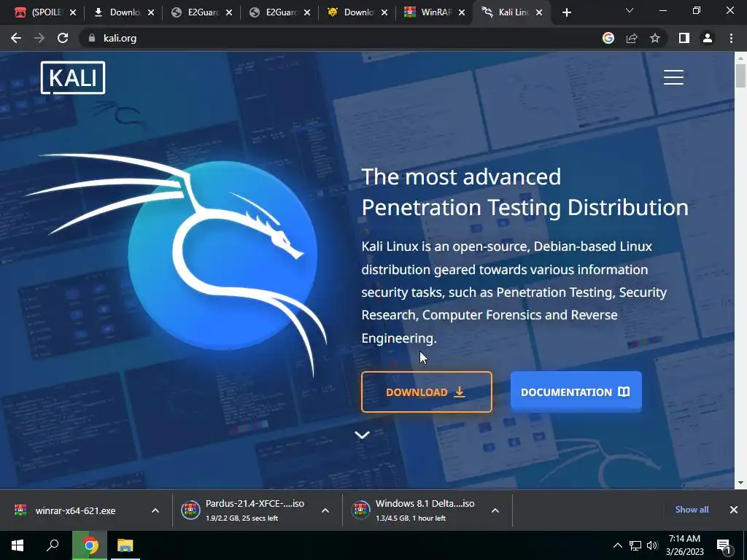
Task: Click the vertical scrollbar thumb
Action: coord(740,76)
